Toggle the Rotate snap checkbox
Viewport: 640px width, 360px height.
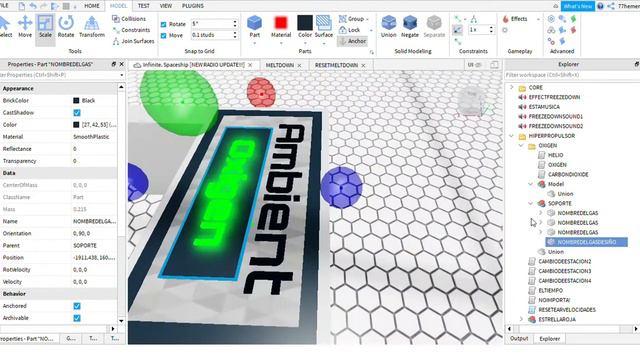point(164,24)
